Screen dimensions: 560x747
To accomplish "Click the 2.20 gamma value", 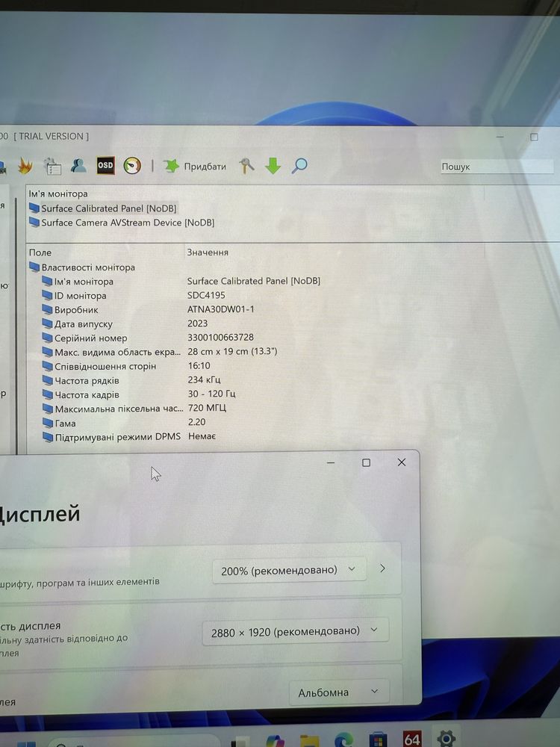I will 196,422.
